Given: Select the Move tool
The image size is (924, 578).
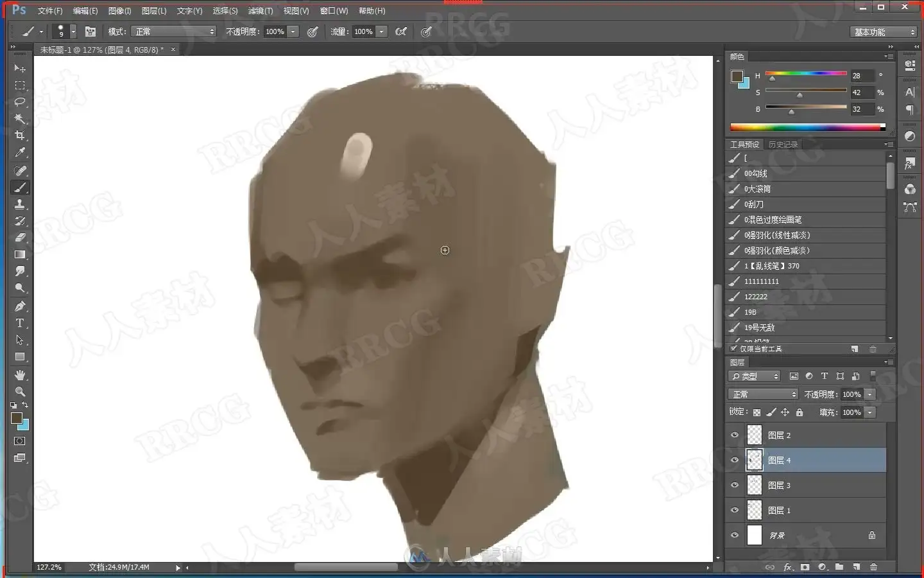Looking at the screenshot, I should point(20,68).
